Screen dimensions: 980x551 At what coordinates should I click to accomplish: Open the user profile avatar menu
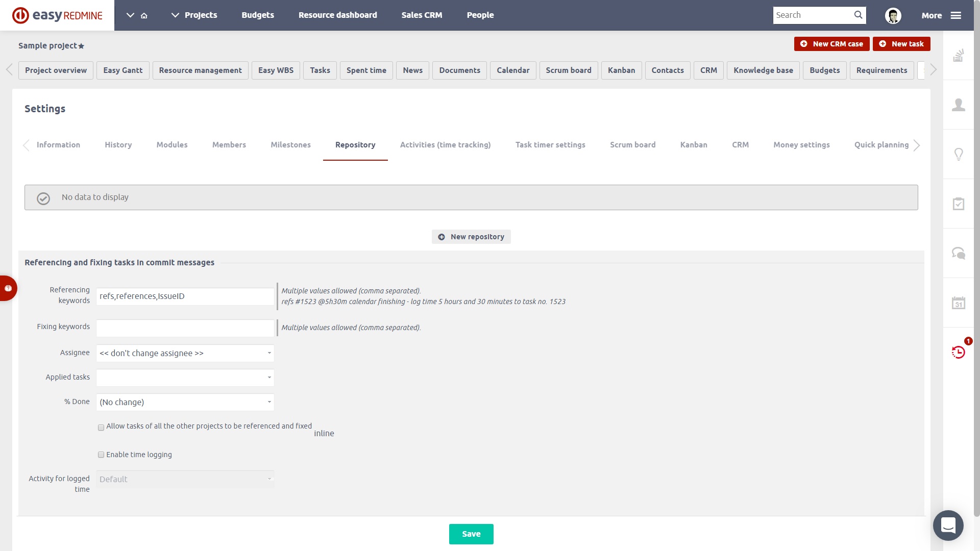(x=894, y=15)
